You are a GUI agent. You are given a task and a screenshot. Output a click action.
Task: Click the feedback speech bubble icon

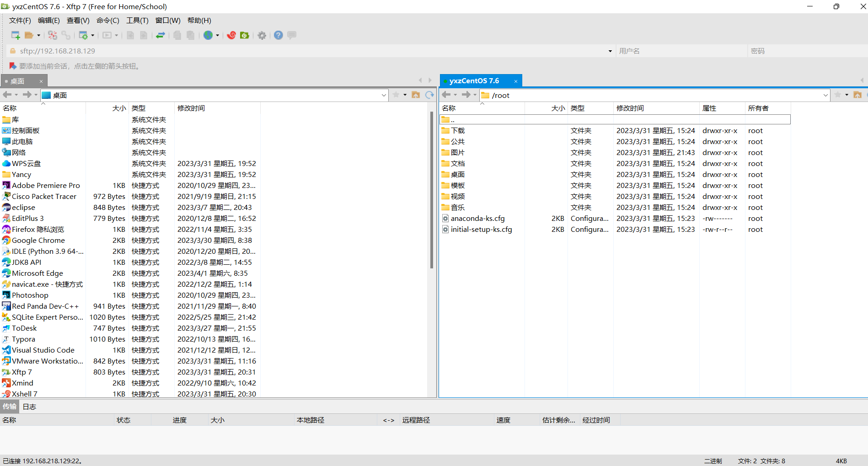pyautogui.click(x=292, y=35)
